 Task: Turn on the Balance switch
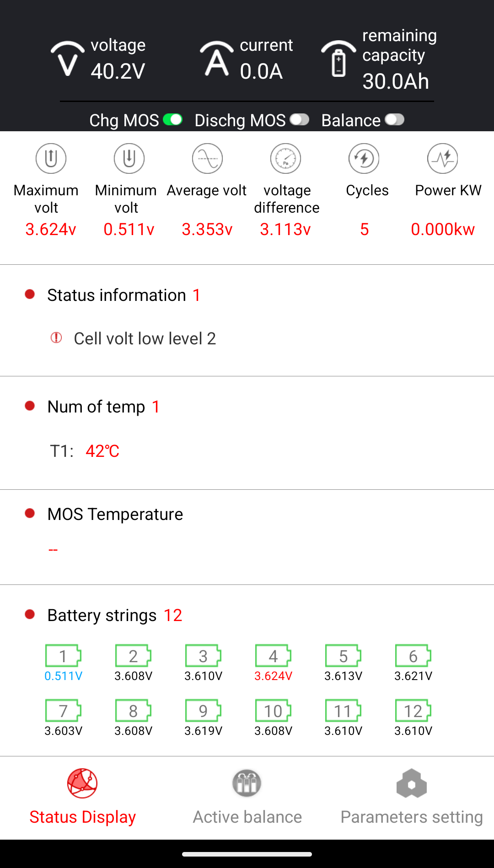(x=395, y=120)
